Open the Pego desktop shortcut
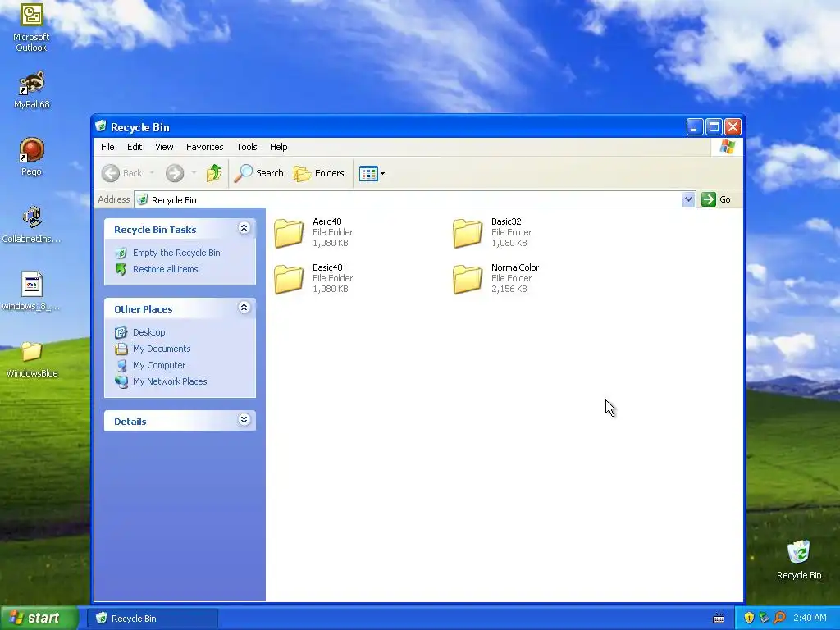This screenshot has height=630, width=840. click(x=31, y=157)
